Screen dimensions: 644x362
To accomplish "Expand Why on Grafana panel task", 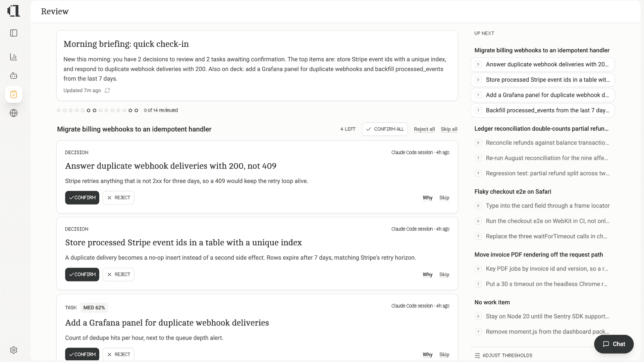I will (x=427, y=355).
